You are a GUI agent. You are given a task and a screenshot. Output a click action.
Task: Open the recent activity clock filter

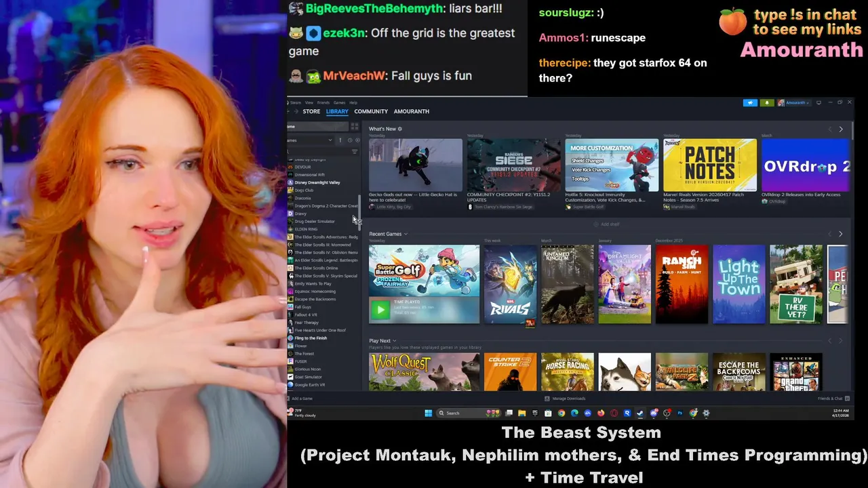click(350, 140)
